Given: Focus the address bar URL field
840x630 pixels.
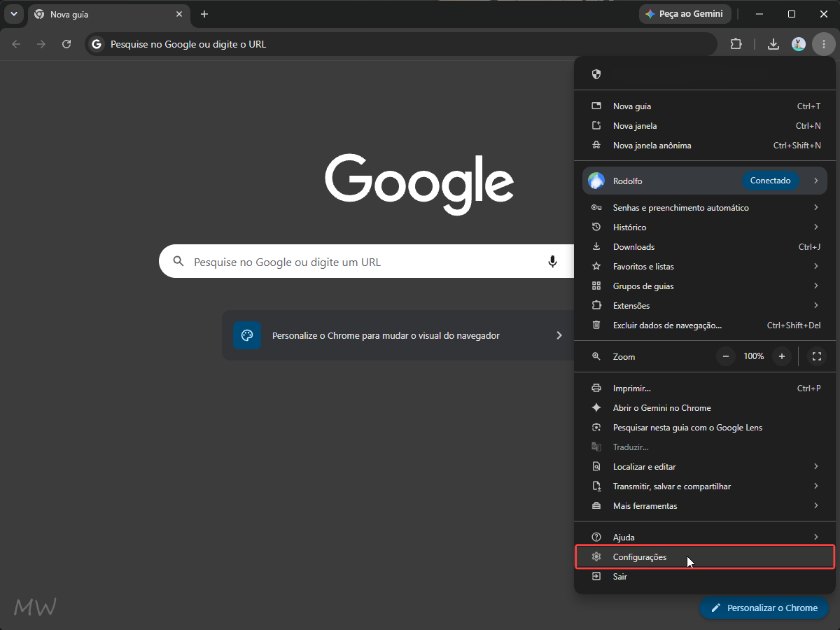Looking at the screenshot, I should [401, 44].
